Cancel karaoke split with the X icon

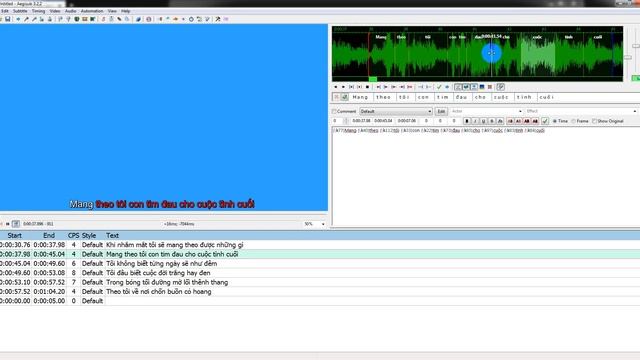pyautogui.click(x=336, y=97)
